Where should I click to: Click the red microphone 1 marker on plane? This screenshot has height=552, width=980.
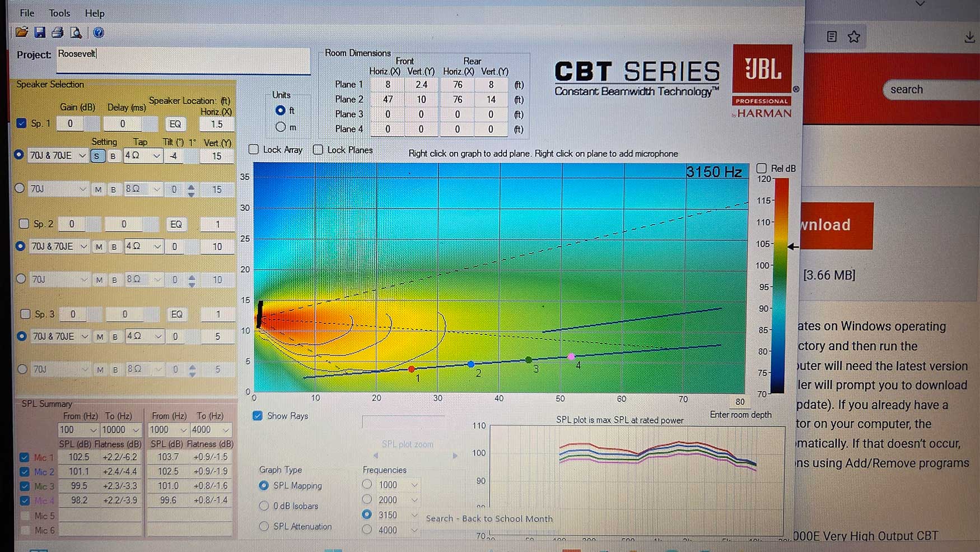[x=412, y=369]
